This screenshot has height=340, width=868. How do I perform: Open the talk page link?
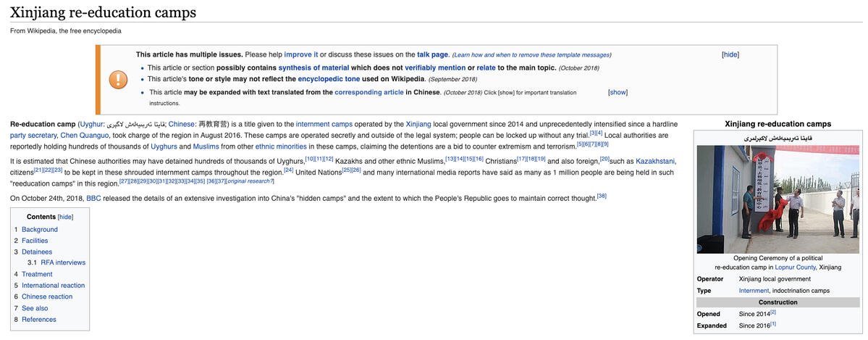432,54
